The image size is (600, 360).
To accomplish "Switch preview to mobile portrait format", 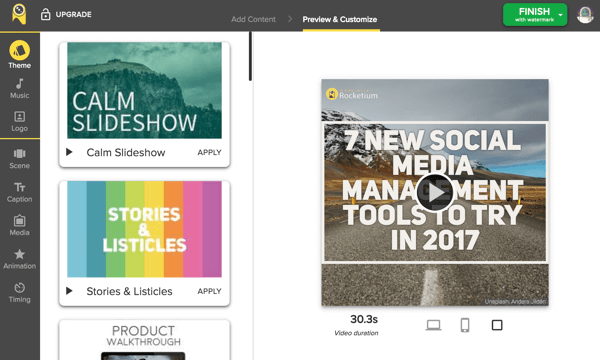I will coord(465,325).
